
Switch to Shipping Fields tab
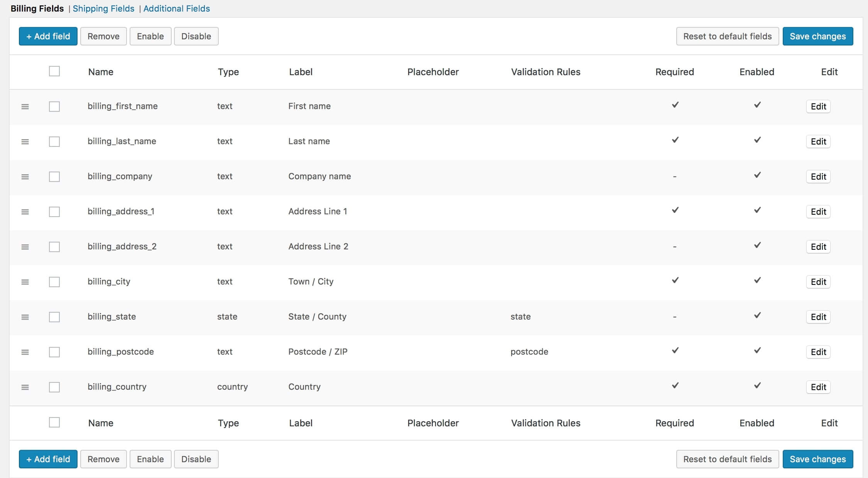point(103,8)
